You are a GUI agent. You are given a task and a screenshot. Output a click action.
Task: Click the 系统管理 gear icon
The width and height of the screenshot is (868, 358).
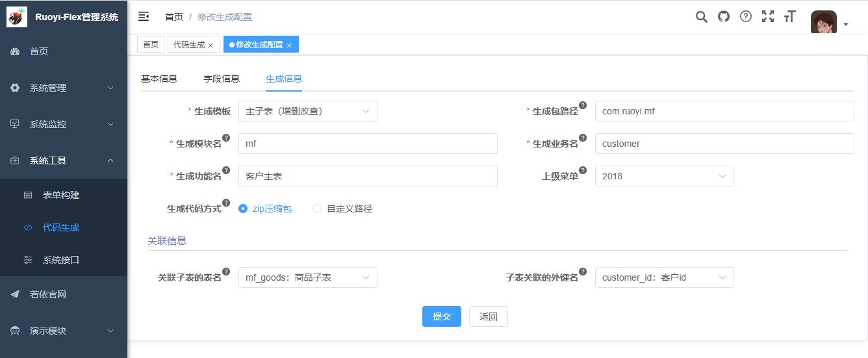point(15,88)
